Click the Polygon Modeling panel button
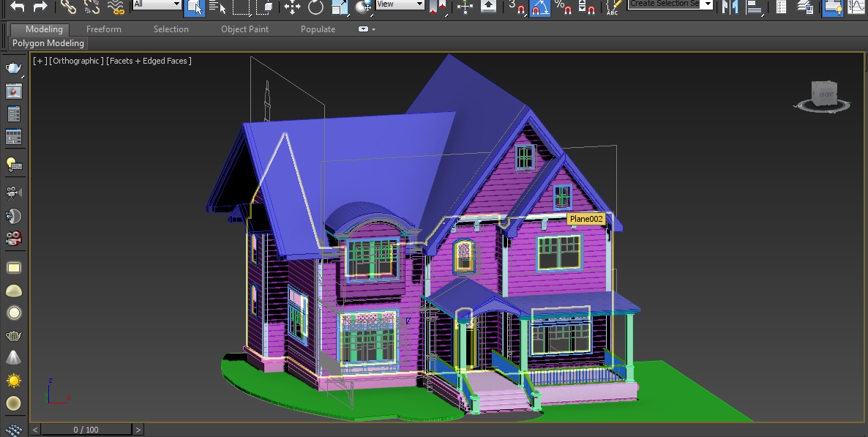868x437 pixels. click(48, 43)
